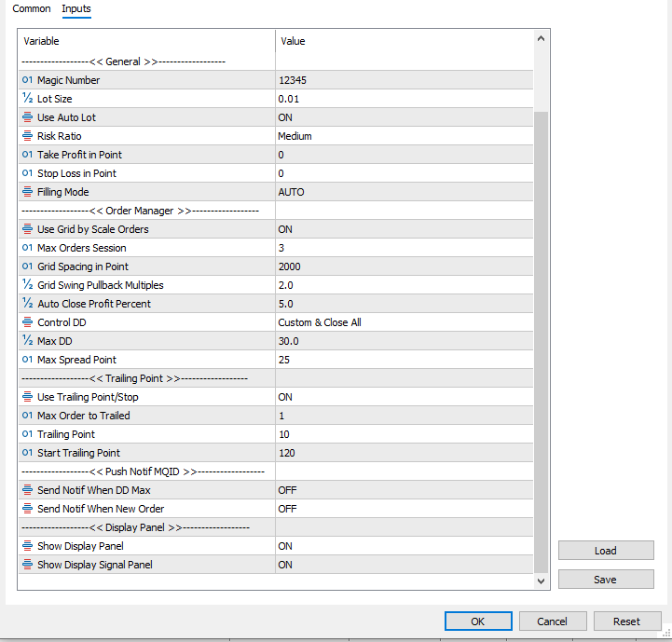The width and height of the screenshot is (672, 642).
Task: Click the enum icon beside Use Auto Lot
Action: 27,117
